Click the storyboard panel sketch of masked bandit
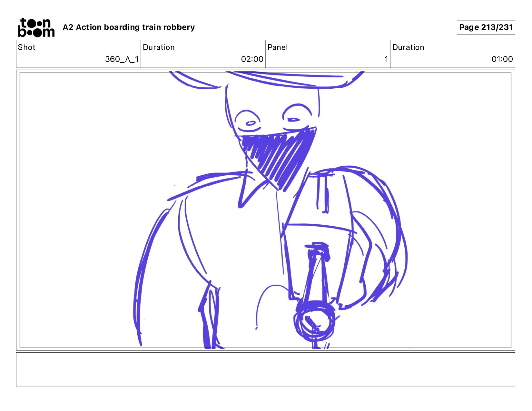Viewport: 532px width, 411px height. 265,210
